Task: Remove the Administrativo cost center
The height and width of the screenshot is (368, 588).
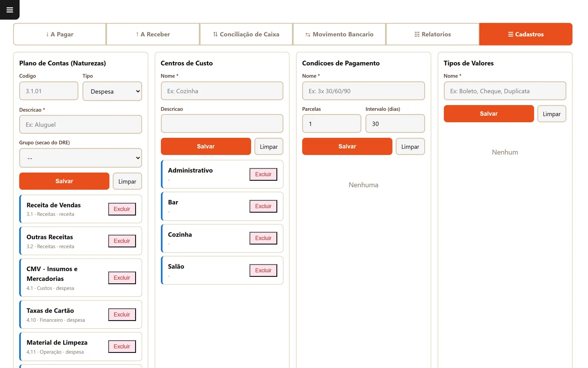Action: (x=263, y=174)
